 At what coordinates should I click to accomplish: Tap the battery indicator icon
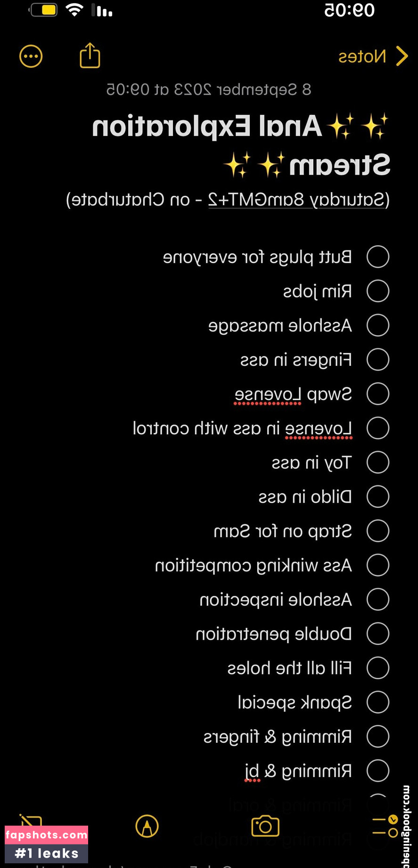click(44, 10)
